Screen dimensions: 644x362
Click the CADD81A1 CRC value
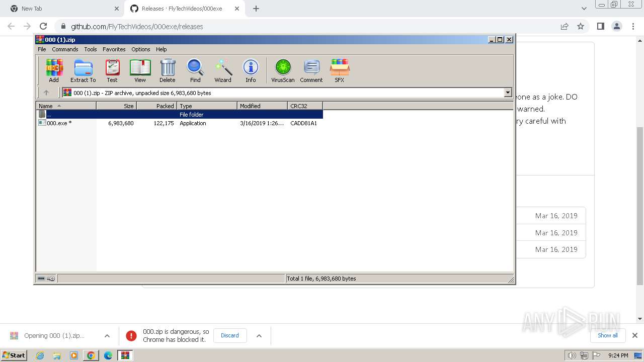[303, 123]
